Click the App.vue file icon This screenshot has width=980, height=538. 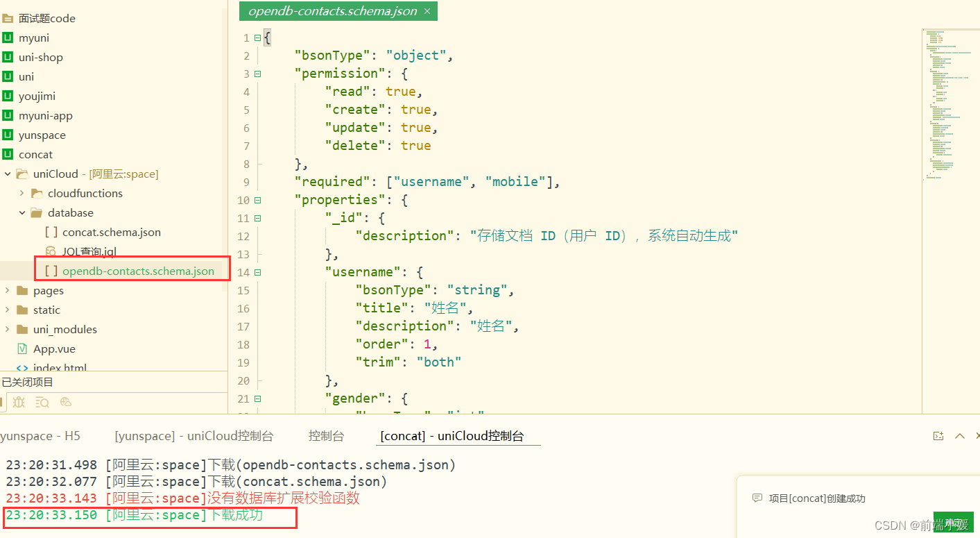click(x=22, y=348)
